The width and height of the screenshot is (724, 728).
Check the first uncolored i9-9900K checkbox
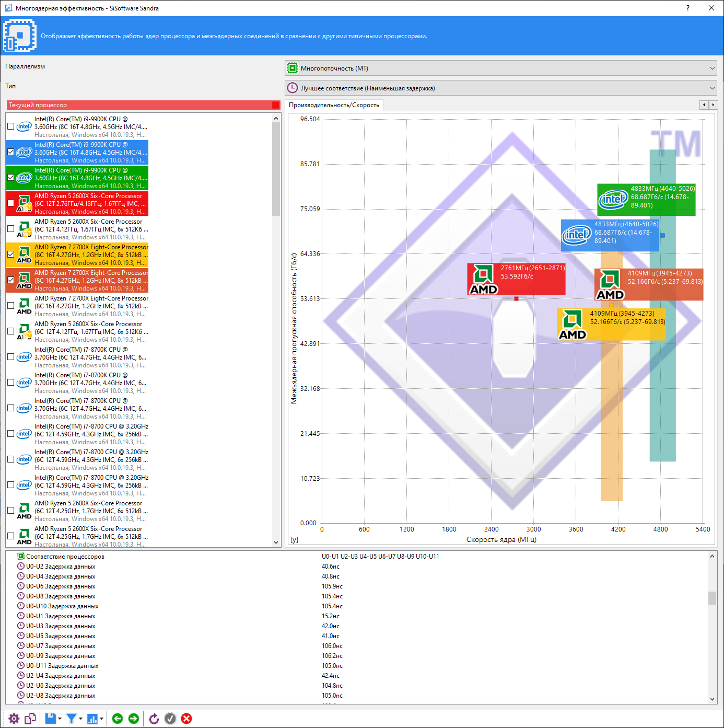[x=10, y=126]
